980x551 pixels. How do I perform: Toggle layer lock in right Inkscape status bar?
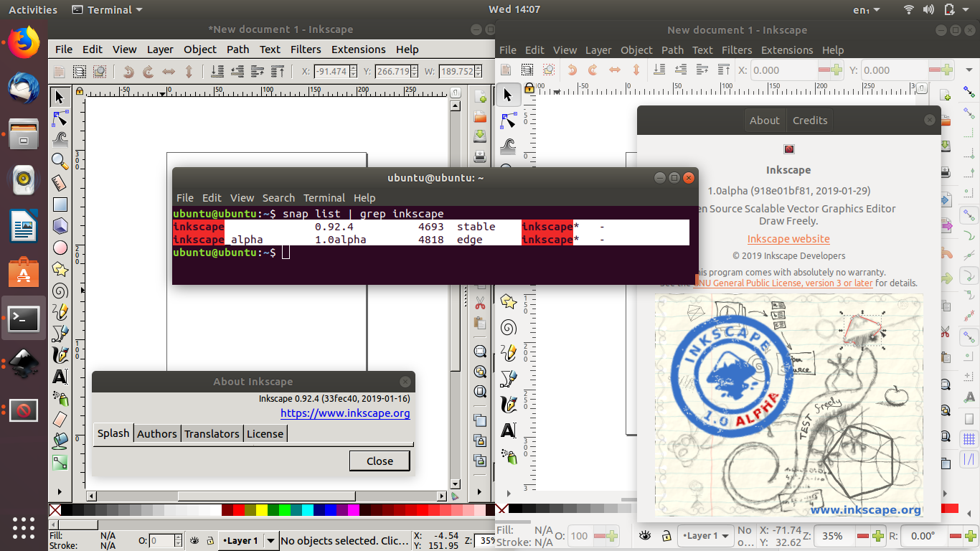tap(666, 535)
